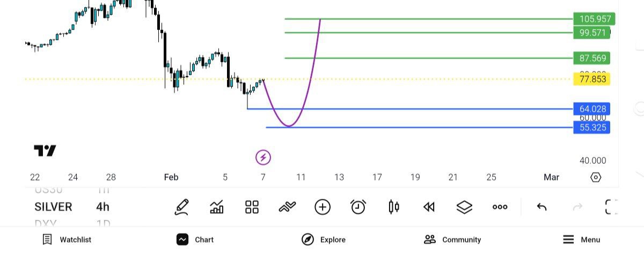Viewport: 644px width, 253px height.
Task: Open object tree layers icon
Action: click(464, 207)
